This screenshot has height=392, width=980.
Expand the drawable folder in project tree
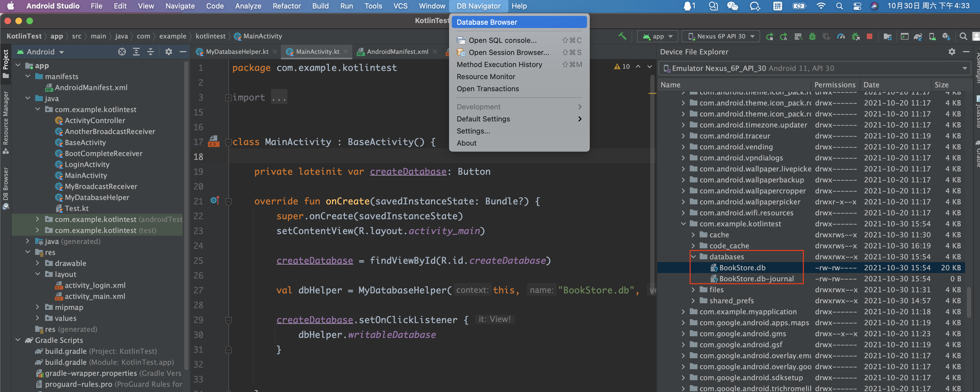click(37, 263)
